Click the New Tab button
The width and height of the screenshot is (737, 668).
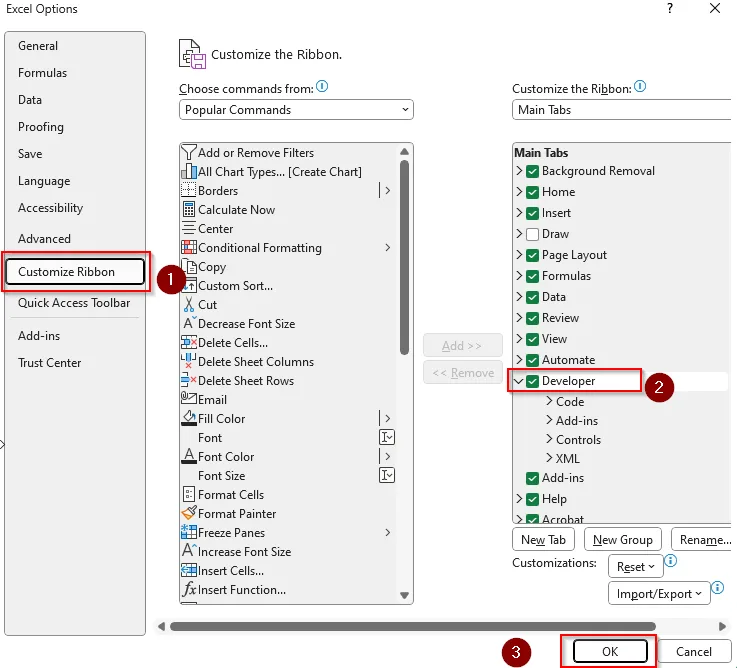click(543, 539)
